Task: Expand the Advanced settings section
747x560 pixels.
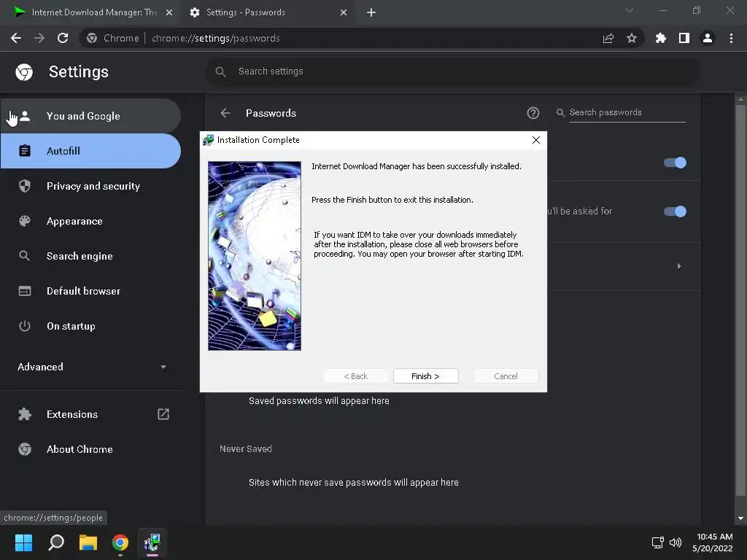Action: pos(91,367)
